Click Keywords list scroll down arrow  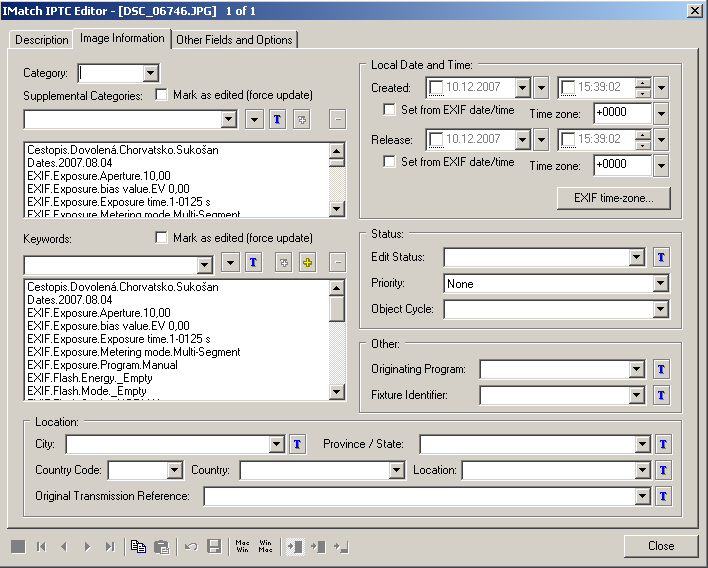coord(337,392)
